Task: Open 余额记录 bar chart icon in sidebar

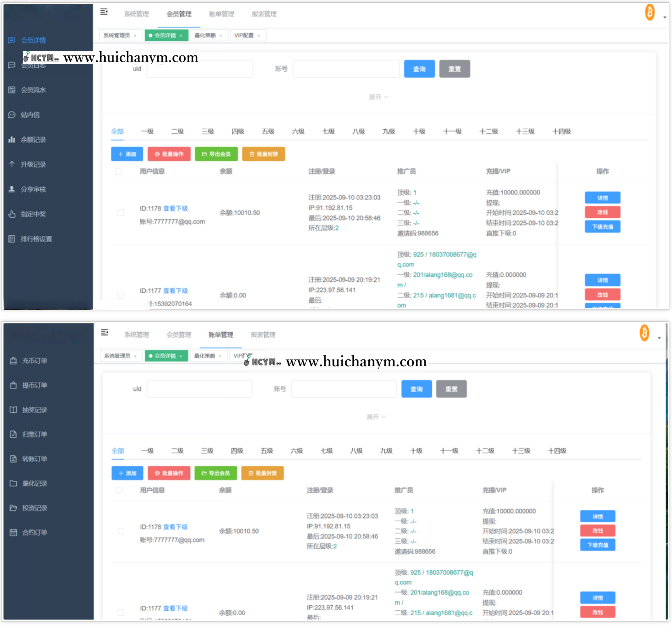Action: (x=12, y=139)
